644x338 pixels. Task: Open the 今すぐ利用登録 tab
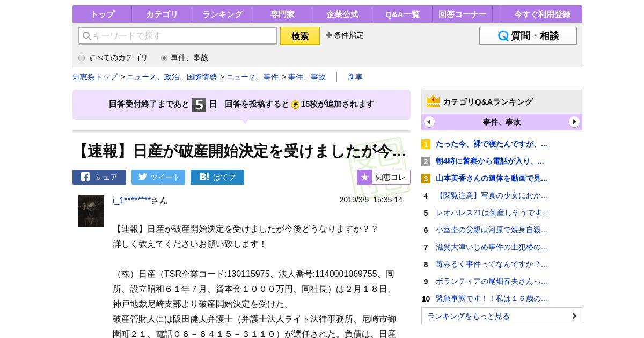click(x=542, y=14)
